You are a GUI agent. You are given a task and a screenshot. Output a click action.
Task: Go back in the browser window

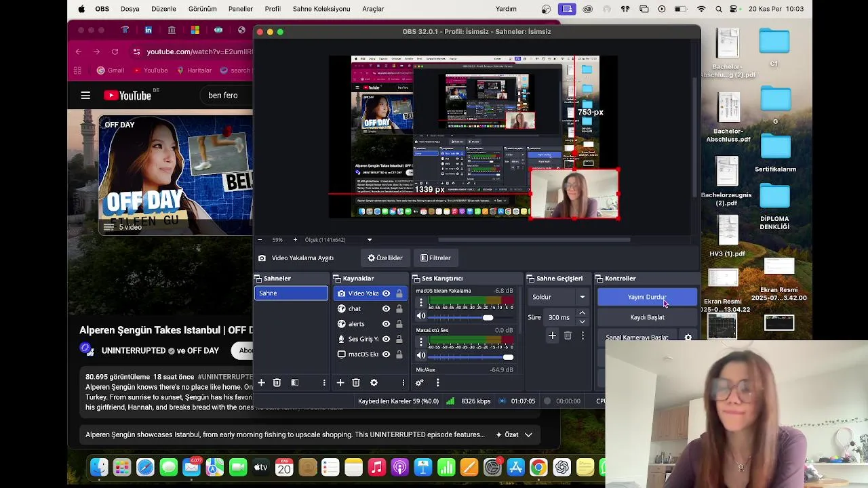click(x=79, y=52)
